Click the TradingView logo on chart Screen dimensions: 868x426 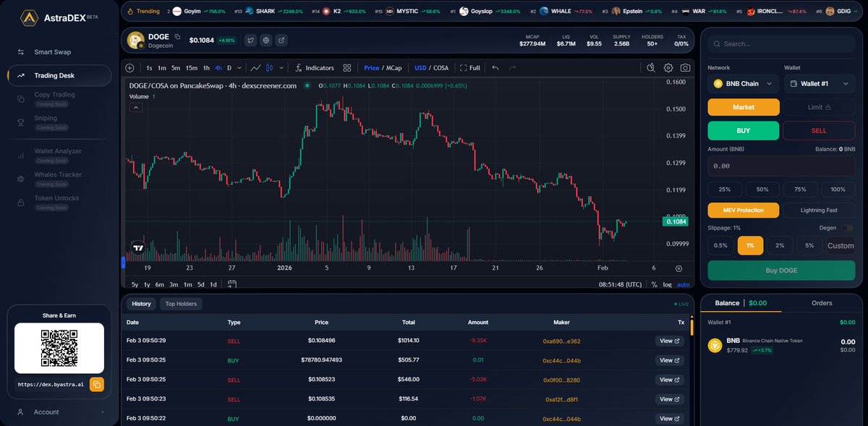(x=138, y=247)
